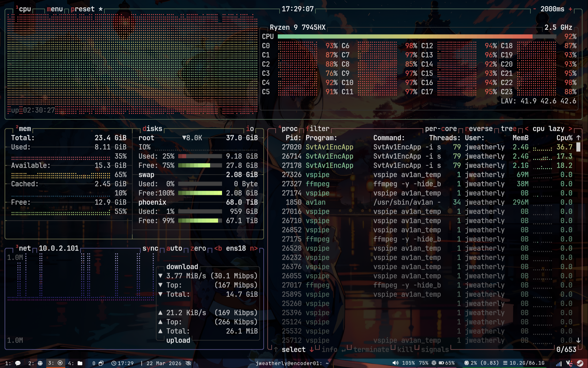Click the top SvtAv1EncApp process row
Viewport: 588px width, 368px height.
tap(329, 147)
